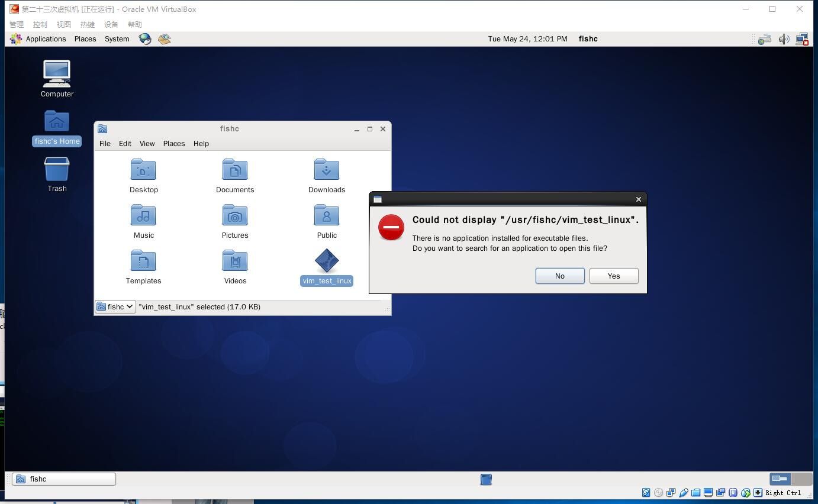Open the clock showing Tue May 24

(527, 39)
